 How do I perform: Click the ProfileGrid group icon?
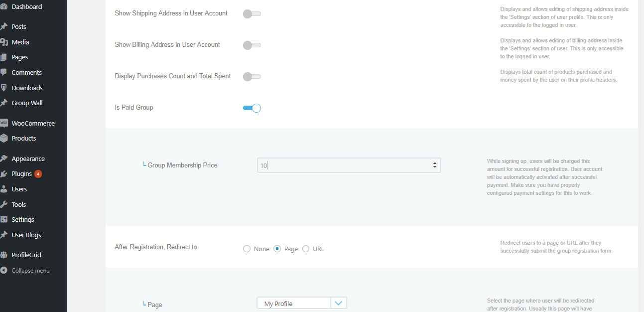click(x=3, y=255)
